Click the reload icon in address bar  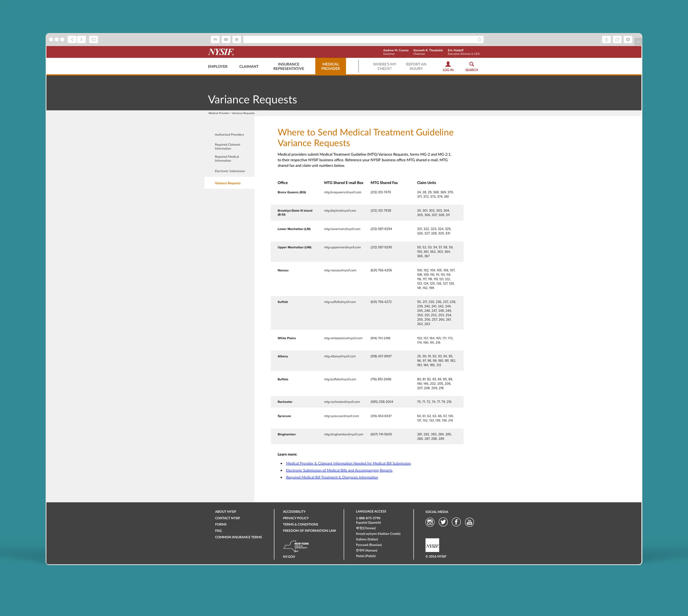click(x=479, y=40)
